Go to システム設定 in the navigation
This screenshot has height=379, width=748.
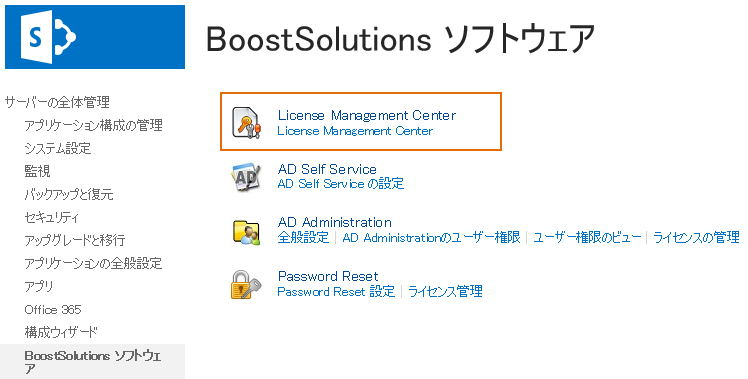tap(58, 148)
